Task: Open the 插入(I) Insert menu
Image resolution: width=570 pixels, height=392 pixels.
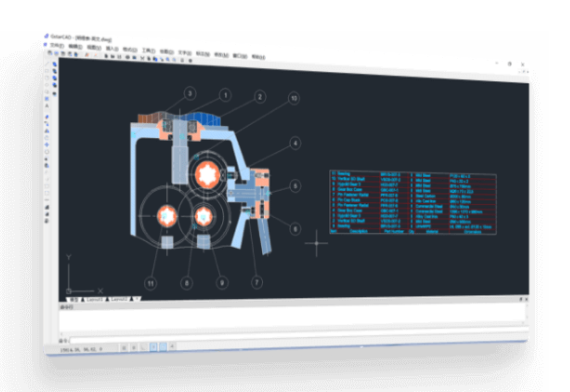Action: tap(112, 48)
